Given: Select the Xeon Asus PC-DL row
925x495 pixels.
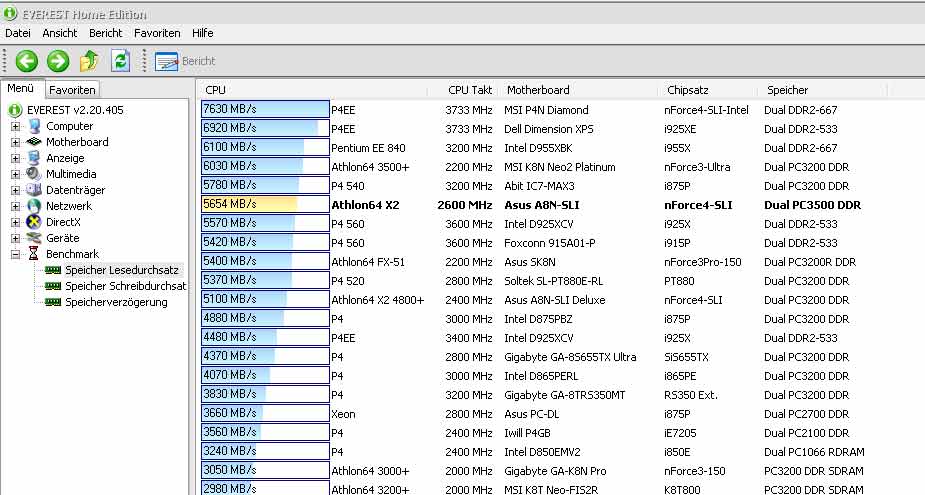Looking at the screenshot, I should point(525,414).
